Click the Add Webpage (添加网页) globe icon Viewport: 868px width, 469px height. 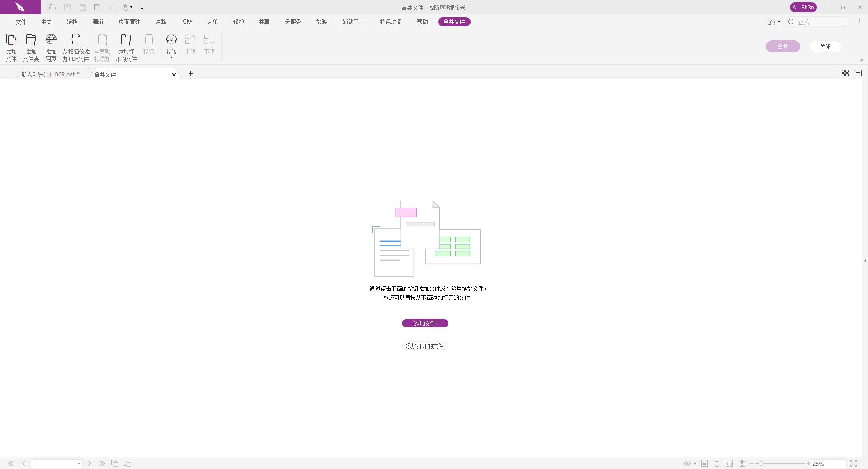pos(51,47)
